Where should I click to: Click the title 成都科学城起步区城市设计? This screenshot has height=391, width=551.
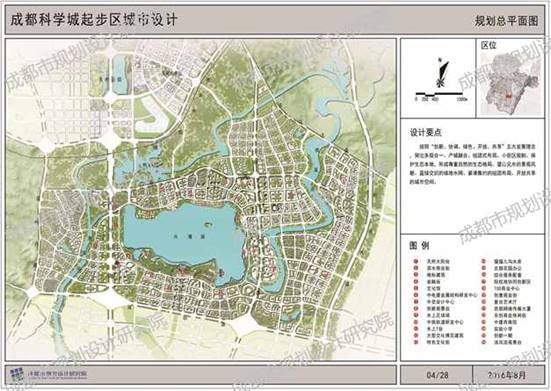tap(93, 20)
